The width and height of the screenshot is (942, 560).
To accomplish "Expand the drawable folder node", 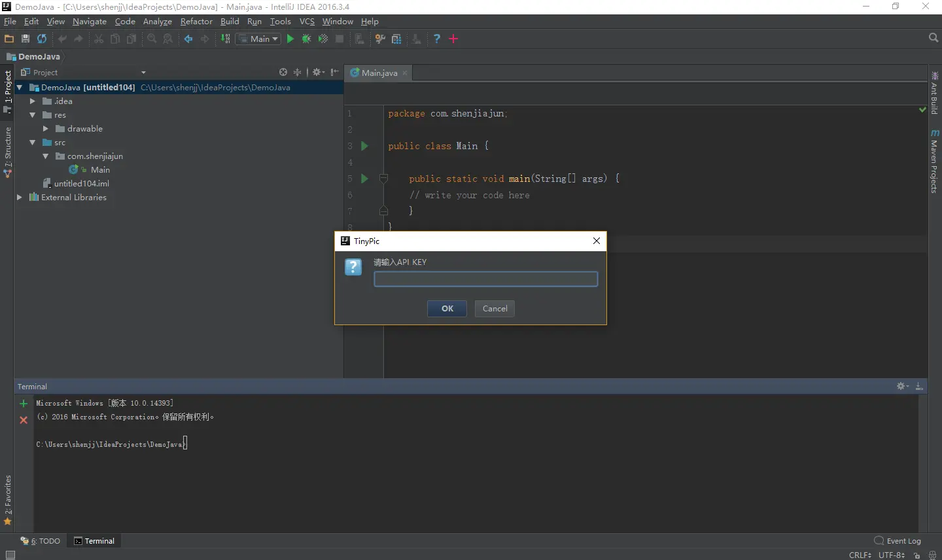I will coord(46,128).
